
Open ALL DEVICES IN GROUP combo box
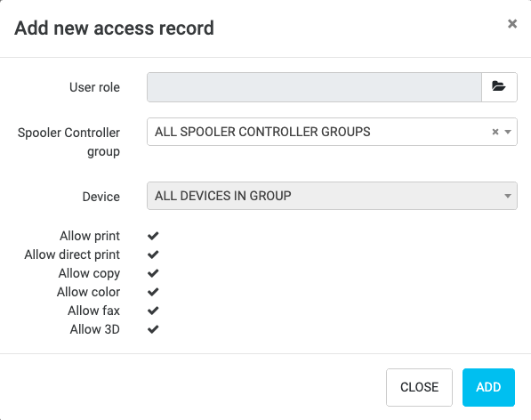pyautogui.click(x=332, y=196)
